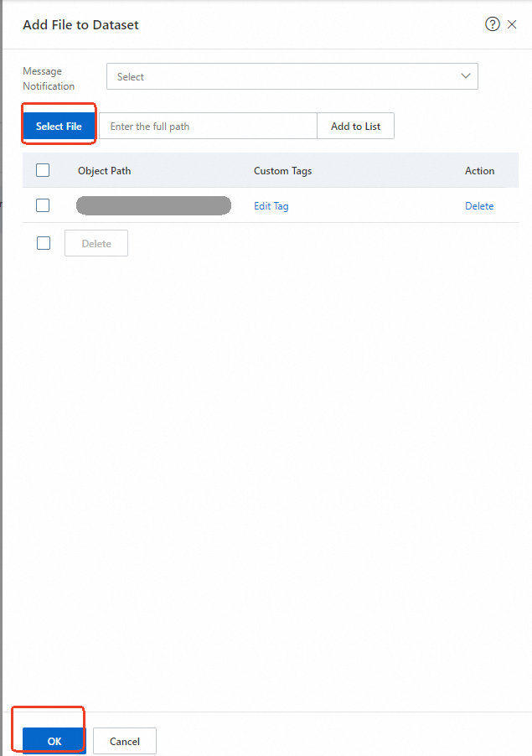Click the Message Notification label
Screen dimensions: 532x756
tap(49, 79)
